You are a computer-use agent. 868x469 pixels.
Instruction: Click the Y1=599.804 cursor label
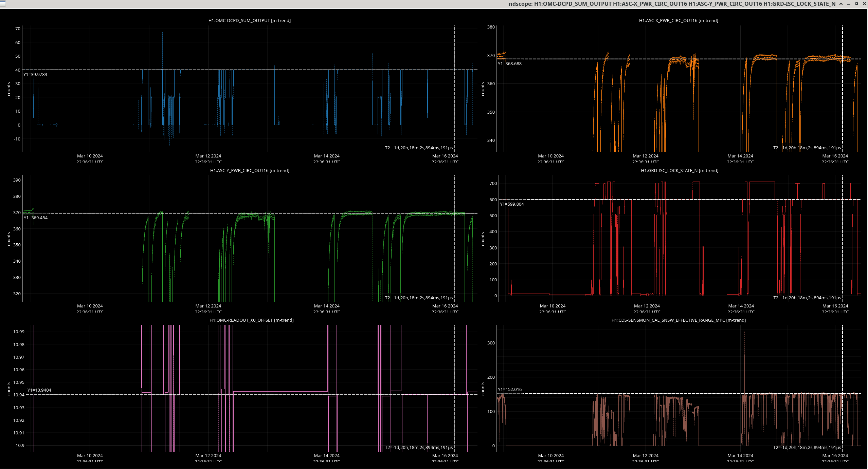click(512, 204)
